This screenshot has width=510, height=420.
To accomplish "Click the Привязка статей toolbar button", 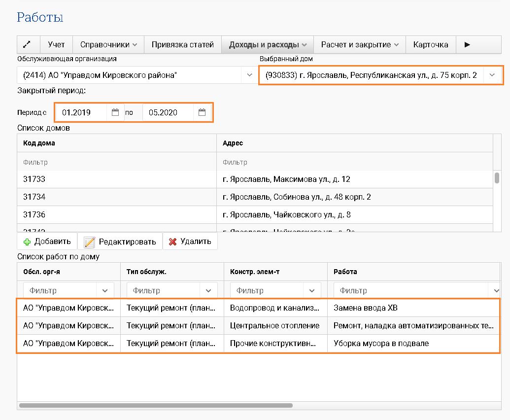I will 182,44.
